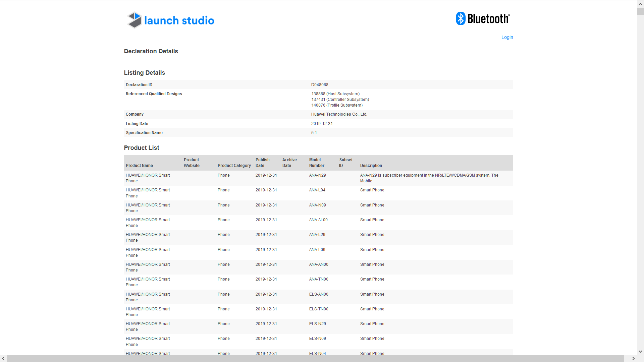Click the Huawei Technologies company value
The height and width of the screenshot is (362, 644).
339,114
